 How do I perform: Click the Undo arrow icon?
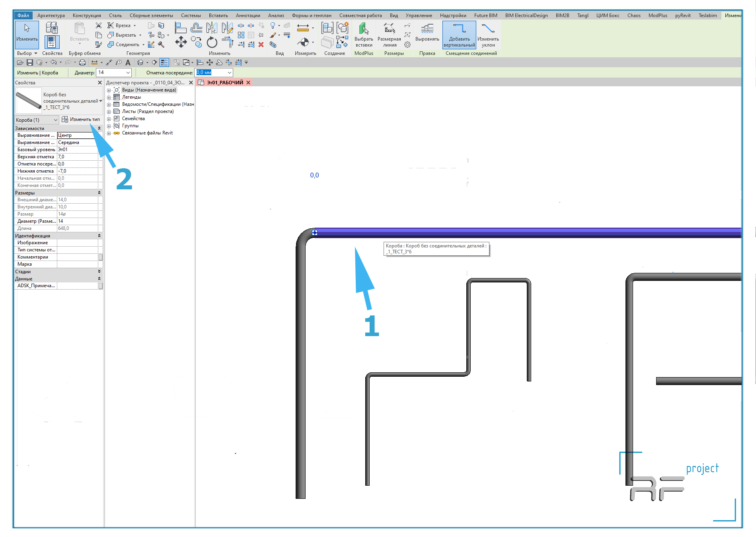53,62
